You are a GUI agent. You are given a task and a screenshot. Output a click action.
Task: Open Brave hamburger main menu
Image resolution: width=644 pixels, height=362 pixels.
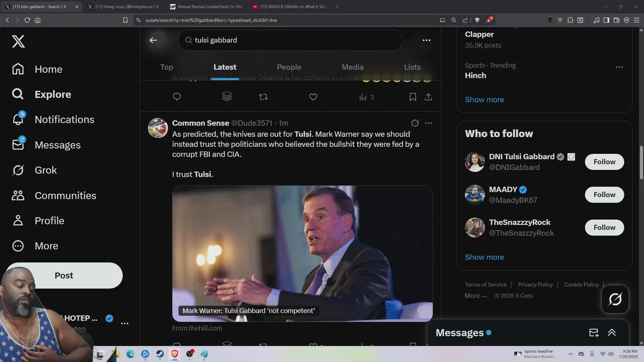click(x=636, y=20)
